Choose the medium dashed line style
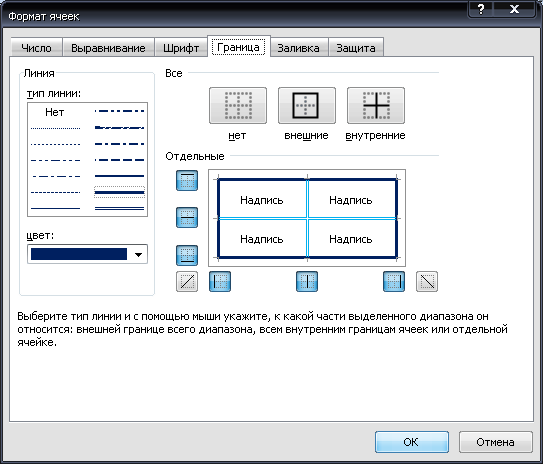The height and width of the screenshot is (464, 543). click(119, 160)
